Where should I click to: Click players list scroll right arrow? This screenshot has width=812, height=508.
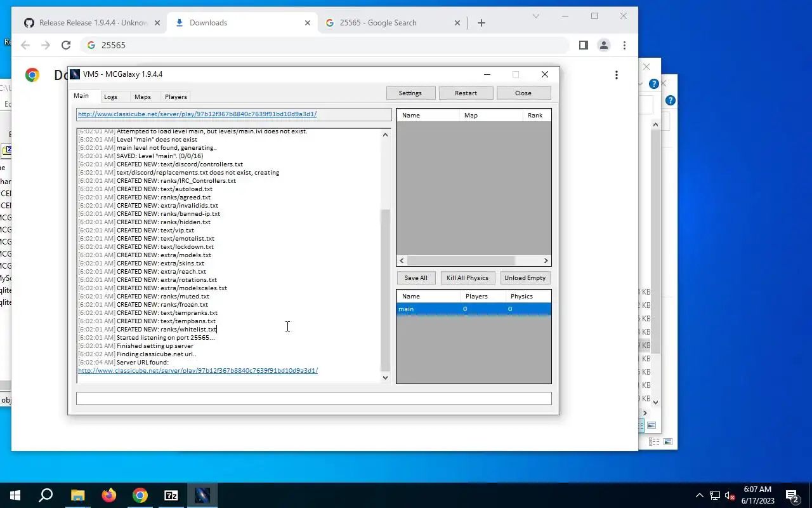pos(546,260)
